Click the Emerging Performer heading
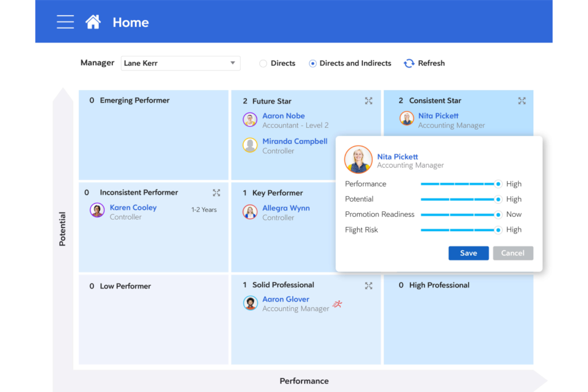Viewport: 588px width, 392px height. coord(135,100)
